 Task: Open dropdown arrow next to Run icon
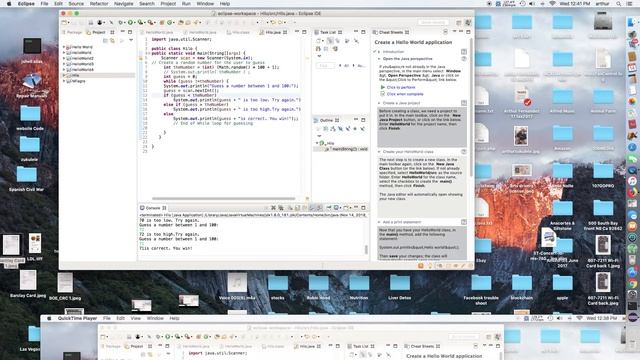[135, 22]
